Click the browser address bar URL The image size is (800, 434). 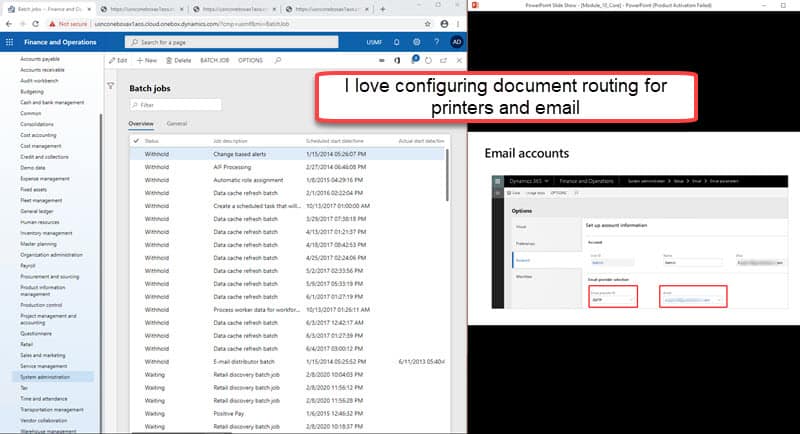tap(192, 24)
